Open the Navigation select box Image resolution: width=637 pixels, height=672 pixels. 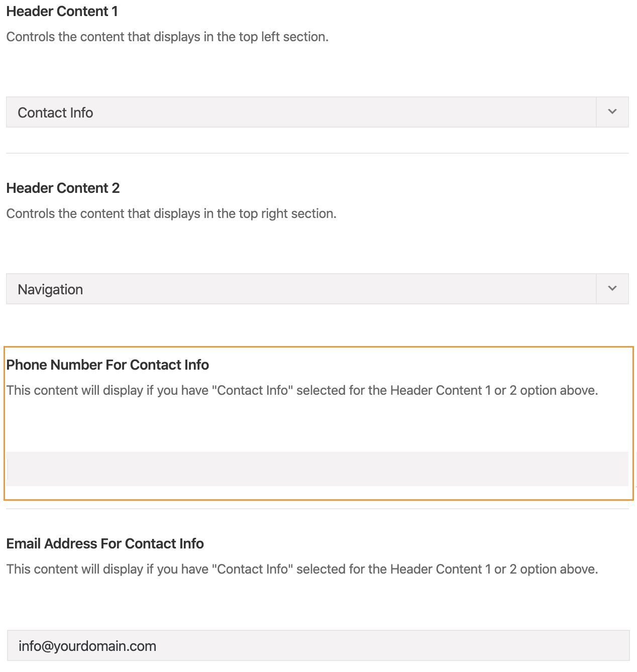[317, 289]
